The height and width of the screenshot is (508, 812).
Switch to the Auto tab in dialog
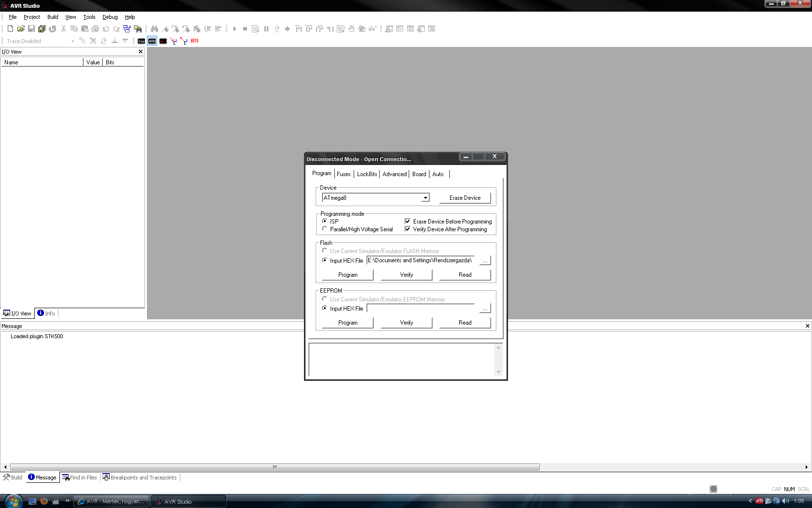(x=438, y=174)
